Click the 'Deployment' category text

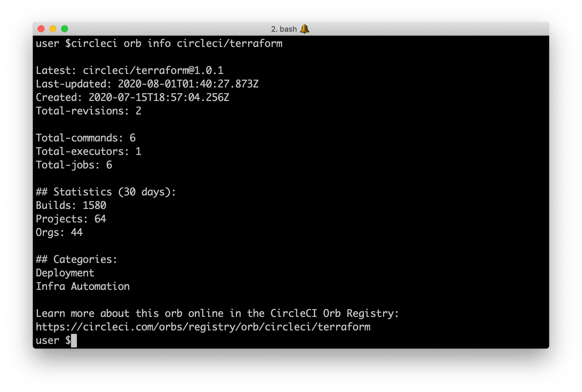click(65, 273)
